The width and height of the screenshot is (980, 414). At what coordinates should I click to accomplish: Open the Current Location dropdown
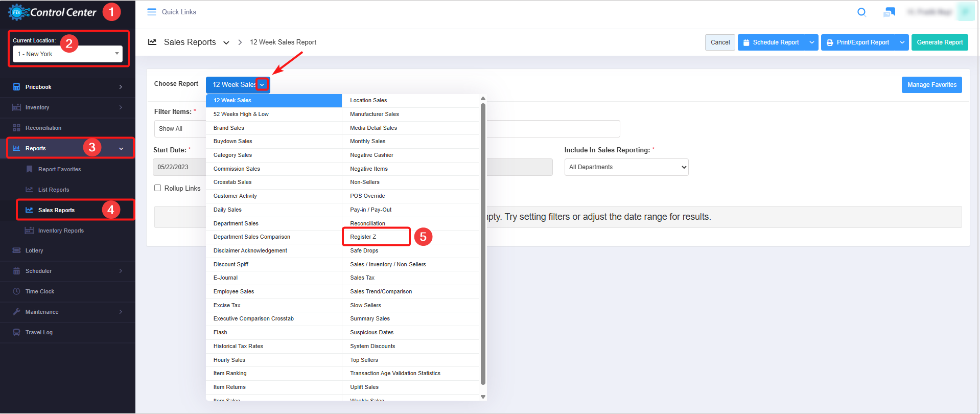(67, 54)
